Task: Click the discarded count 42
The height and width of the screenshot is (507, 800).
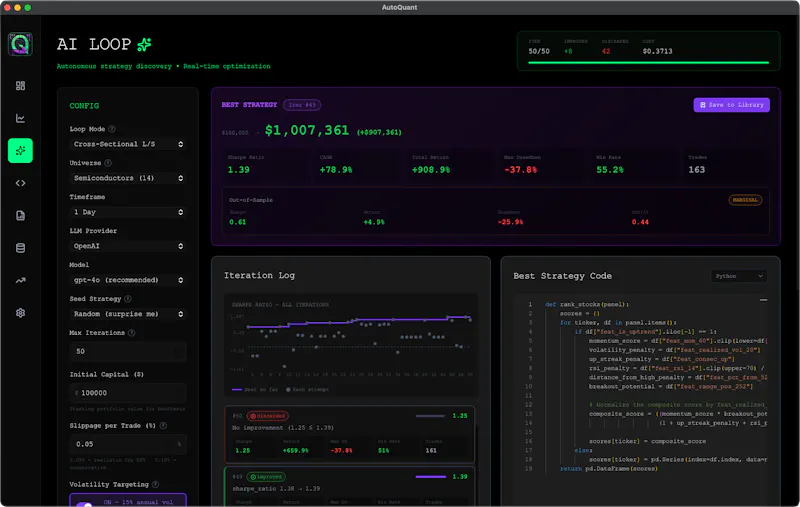Action: tap(606, 51)
